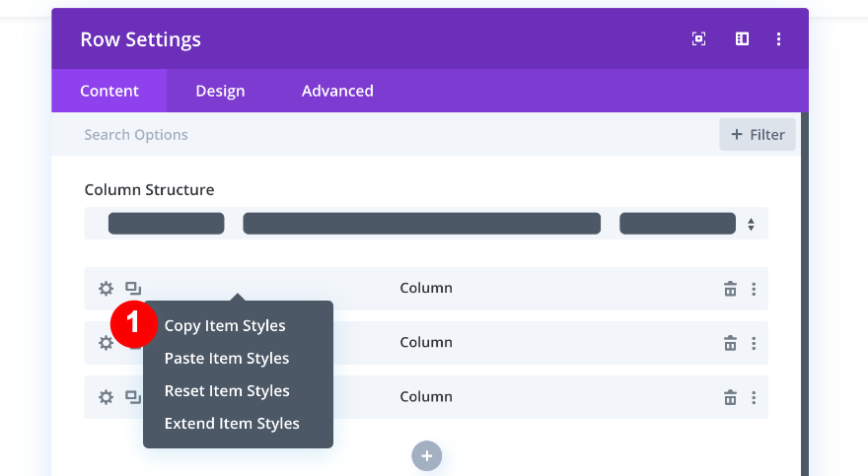868x476 pixels.
Task: Expand the Column Structure selector arrows
Action: tap(751, 224)
